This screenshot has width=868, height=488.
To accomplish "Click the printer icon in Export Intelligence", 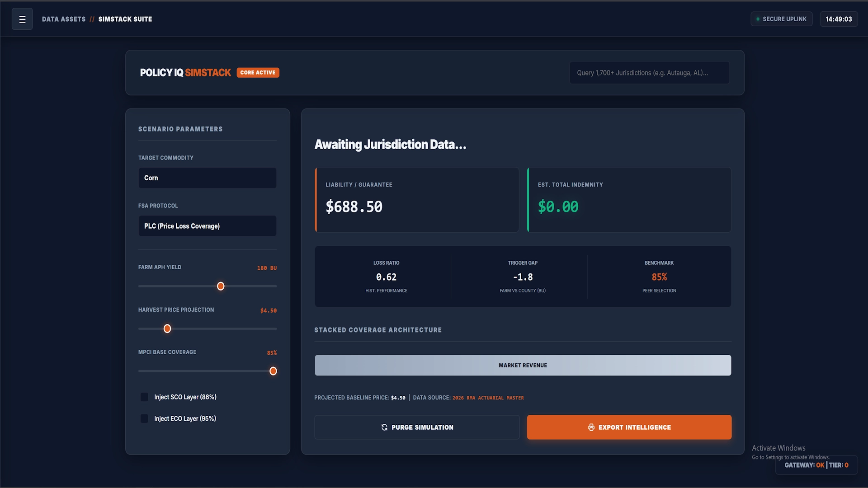I will (591, 427).
